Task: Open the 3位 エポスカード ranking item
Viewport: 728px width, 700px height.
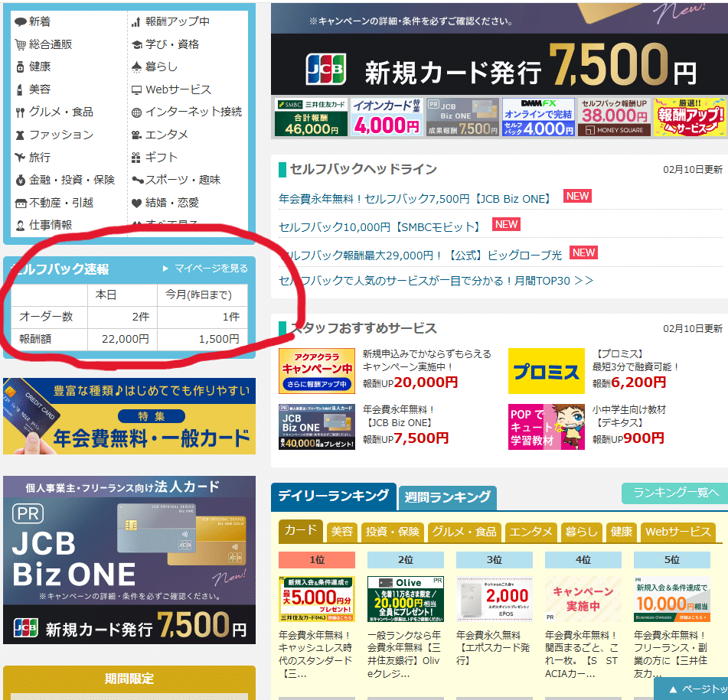Action: 495,599
